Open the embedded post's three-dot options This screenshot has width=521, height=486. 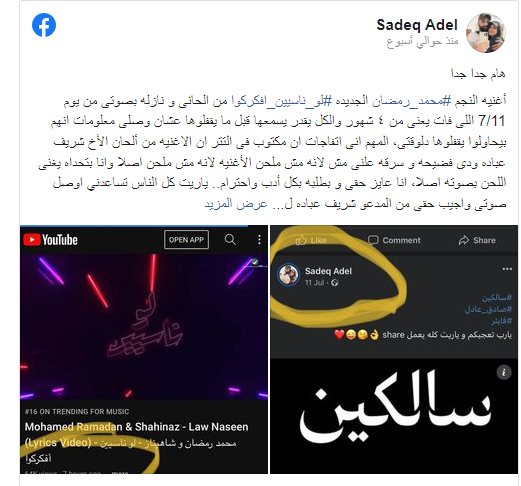click(x=507, y=269)
